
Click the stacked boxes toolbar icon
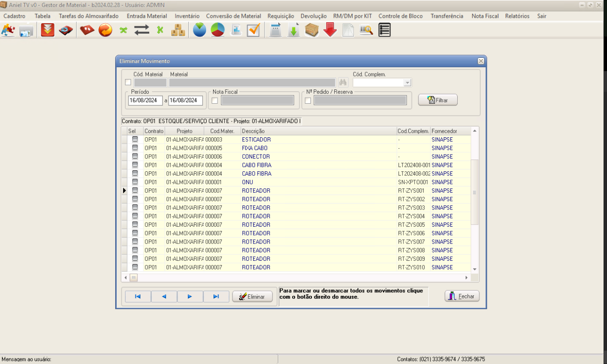tap(177, 31)
